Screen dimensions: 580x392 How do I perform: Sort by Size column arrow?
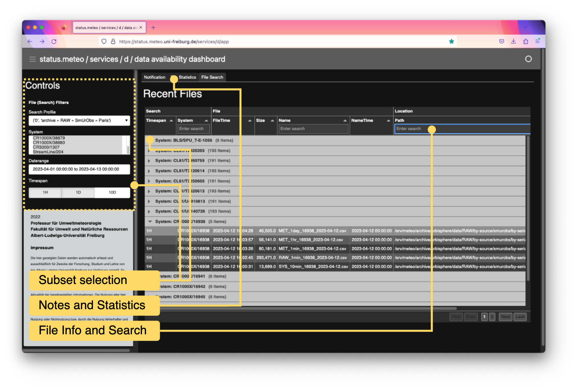272,121
